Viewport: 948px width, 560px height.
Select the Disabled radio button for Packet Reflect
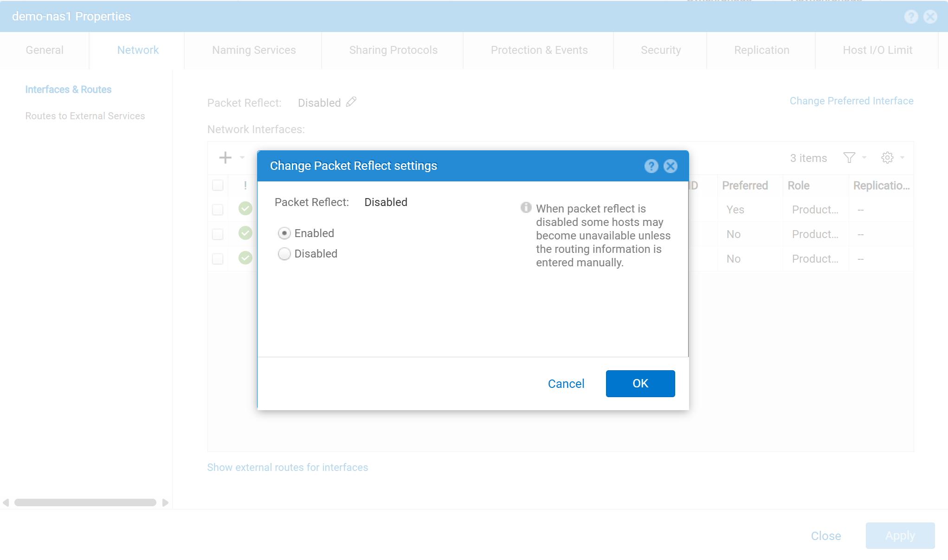(284, 254)
